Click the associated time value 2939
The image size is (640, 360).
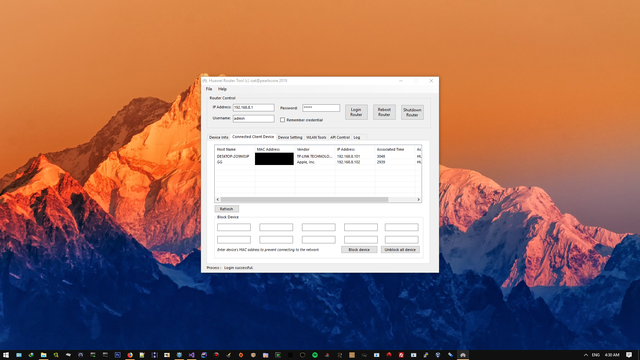tap(381, 162)
